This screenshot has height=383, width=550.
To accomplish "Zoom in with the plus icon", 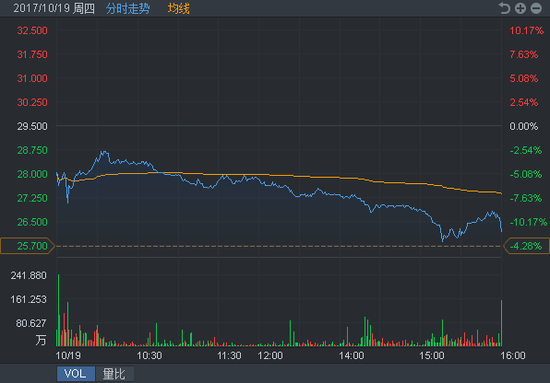I will click(520, 8).
